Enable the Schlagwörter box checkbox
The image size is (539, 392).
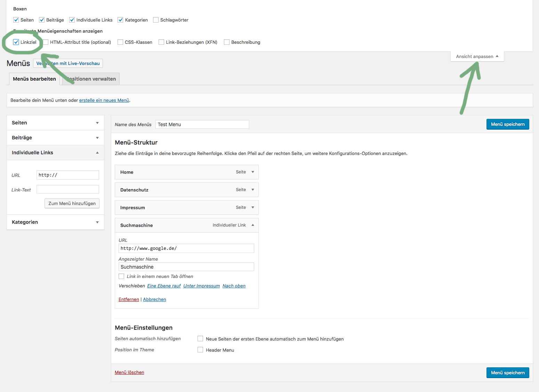point(156,20)
